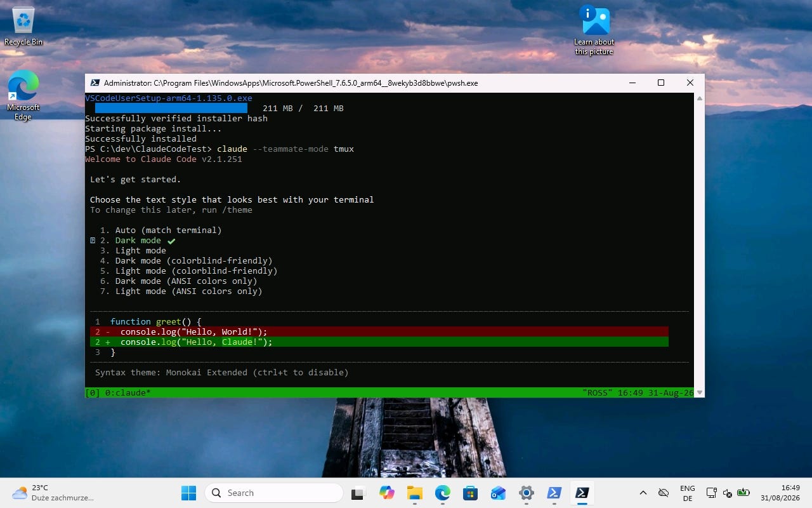Expand the hidden system tray icons chevron
The height and width of the screenshot is (508, 812).
point(643,493)
